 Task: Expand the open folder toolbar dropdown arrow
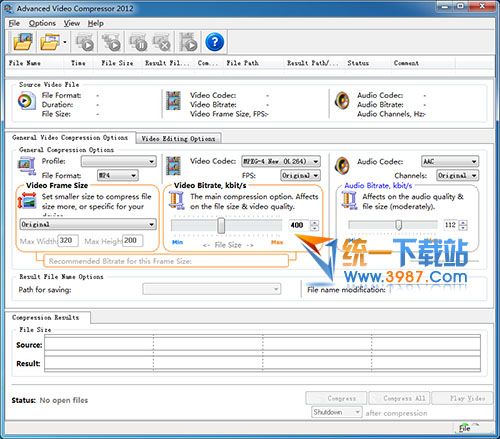click(65, 42)
